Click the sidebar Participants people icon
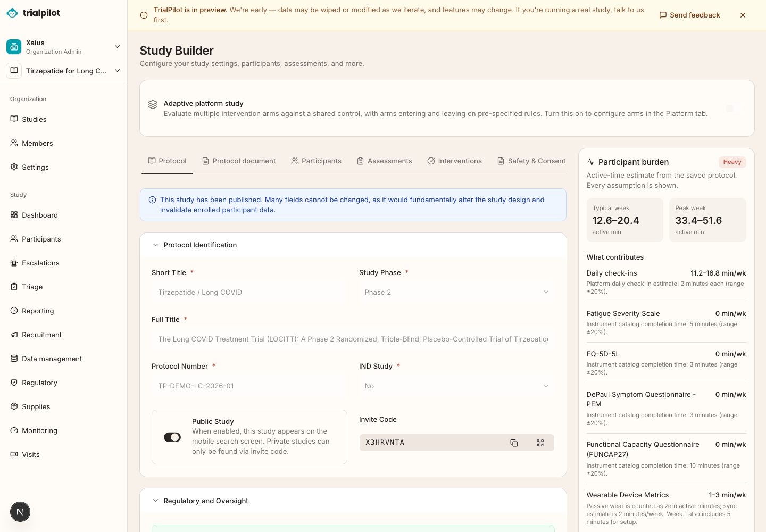Screen dimensions: 766x532 pyautogui.click(x=14, y=239)
